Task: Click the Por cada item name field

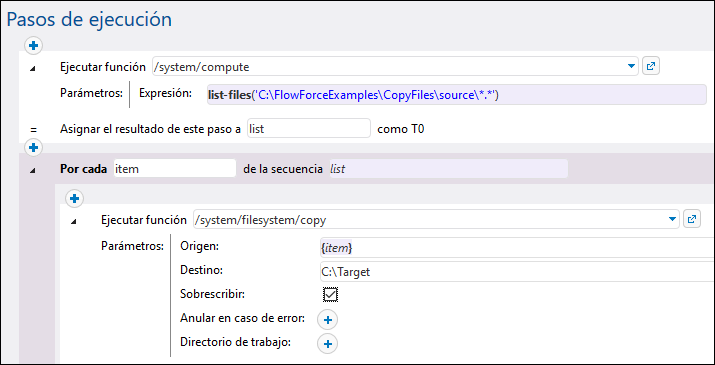Action: [x=175, y=169]
